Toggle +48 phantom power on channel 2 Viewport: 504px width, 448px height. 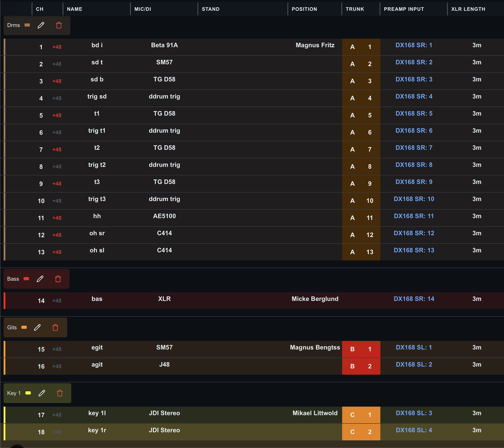(57, 64)
